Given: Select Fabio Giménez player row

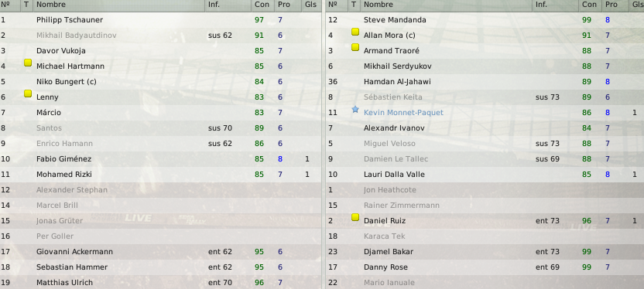Looking at the screenshot, I should click(x=160, y=158).
